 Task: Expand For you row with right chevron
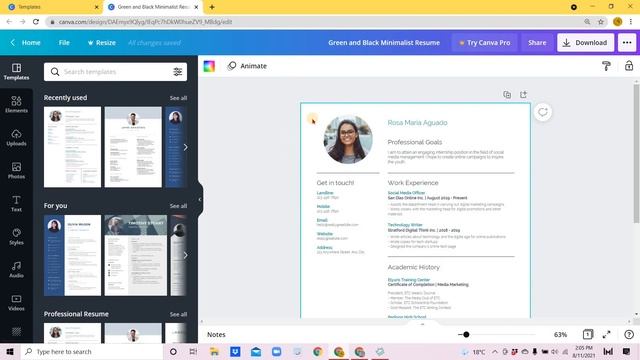click(185, 256)
